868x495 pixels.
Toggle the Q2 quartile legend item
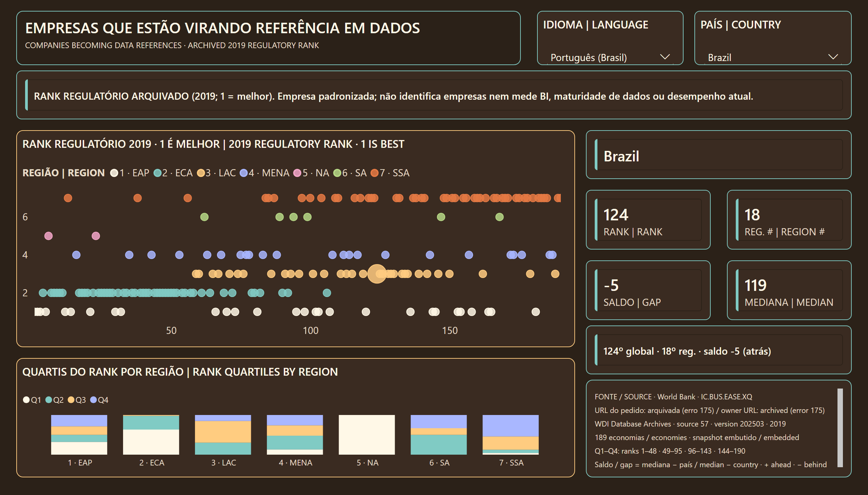pos(54,400)
